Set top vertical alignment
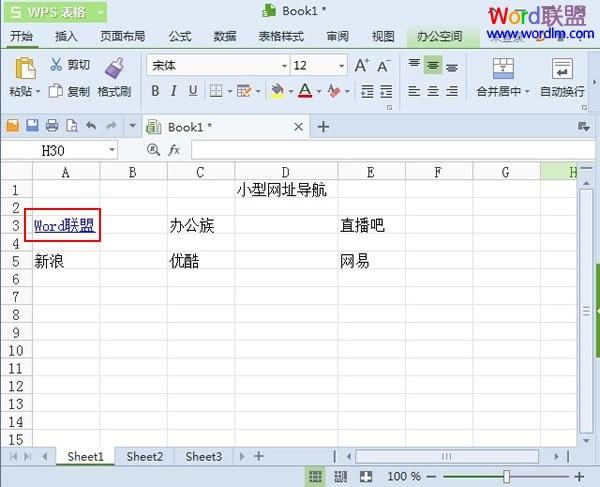Viewport: 600px width, 487px height. click(414, 64)
